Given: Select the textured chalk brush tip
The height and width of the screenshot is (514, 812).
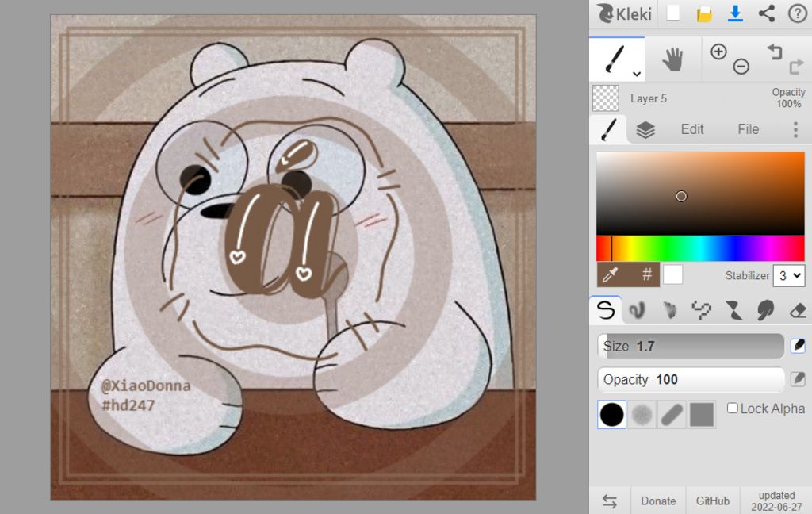Looking at the screenshot, I should (642, 415).
